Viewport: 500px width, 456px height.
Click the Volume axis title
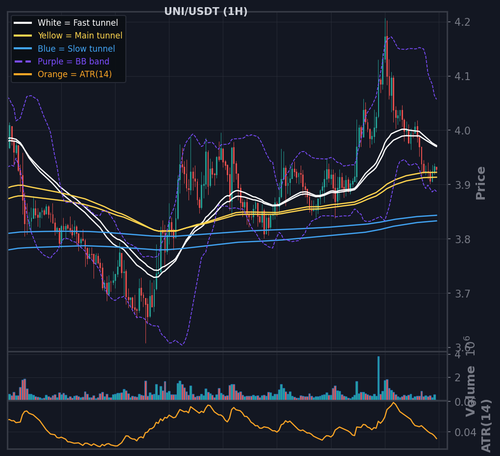pyautogui.click(x=470, y=391)
